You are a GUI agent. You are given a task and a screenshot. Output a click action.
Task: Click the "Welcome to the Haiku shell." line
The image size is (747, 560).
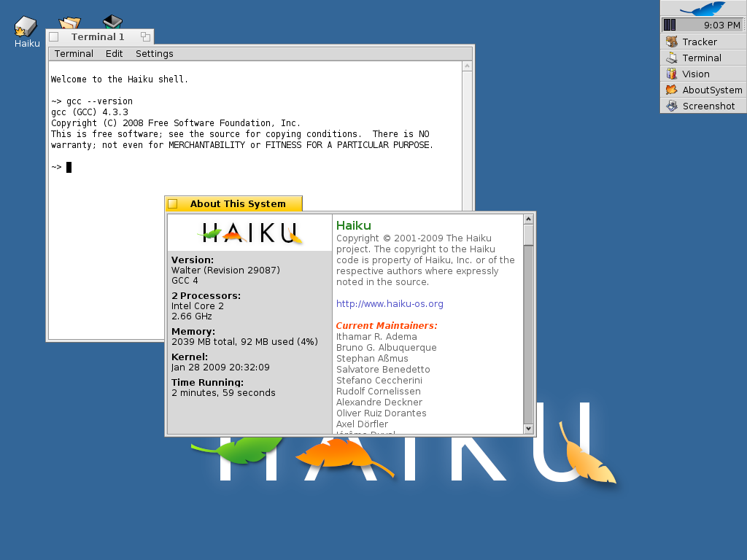pos(120,79)
